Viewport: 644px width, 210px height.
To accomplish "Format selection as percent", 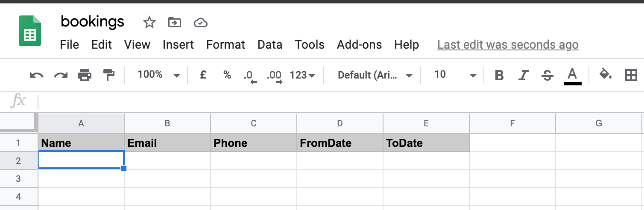I will point(227,75).
